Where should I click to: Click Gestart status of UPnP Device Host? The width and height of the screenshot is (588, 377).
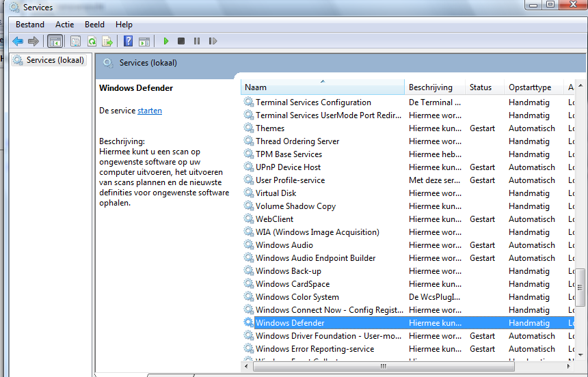click(482, 167)
